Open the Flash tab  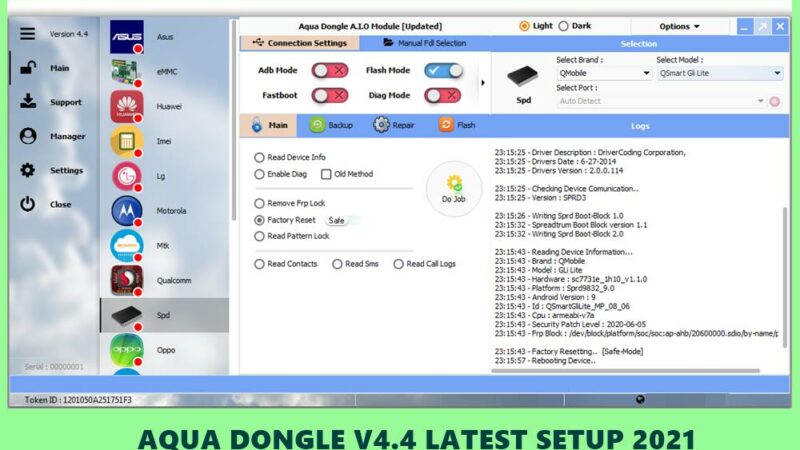tap(457, 126)
